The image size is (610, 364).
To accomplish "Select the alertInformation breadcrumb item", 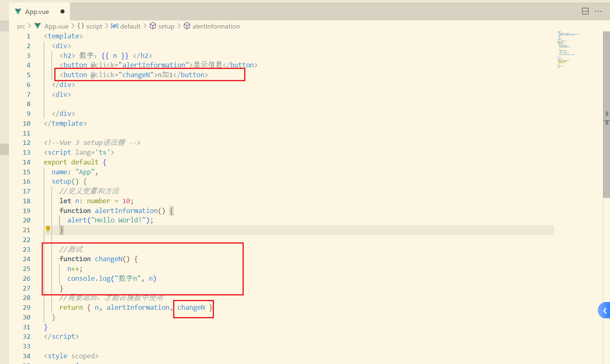I will click(216, 27).
